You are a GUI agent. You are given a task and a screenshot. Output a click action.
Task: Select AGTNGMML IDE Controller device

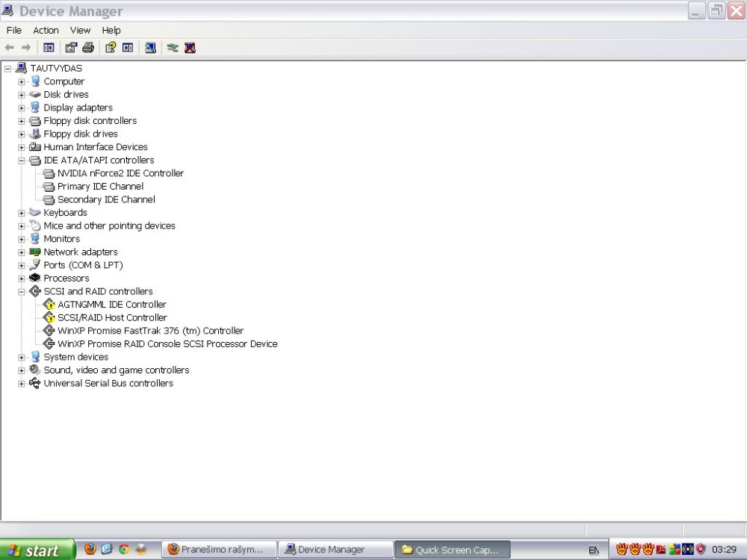tap(111, 305)
